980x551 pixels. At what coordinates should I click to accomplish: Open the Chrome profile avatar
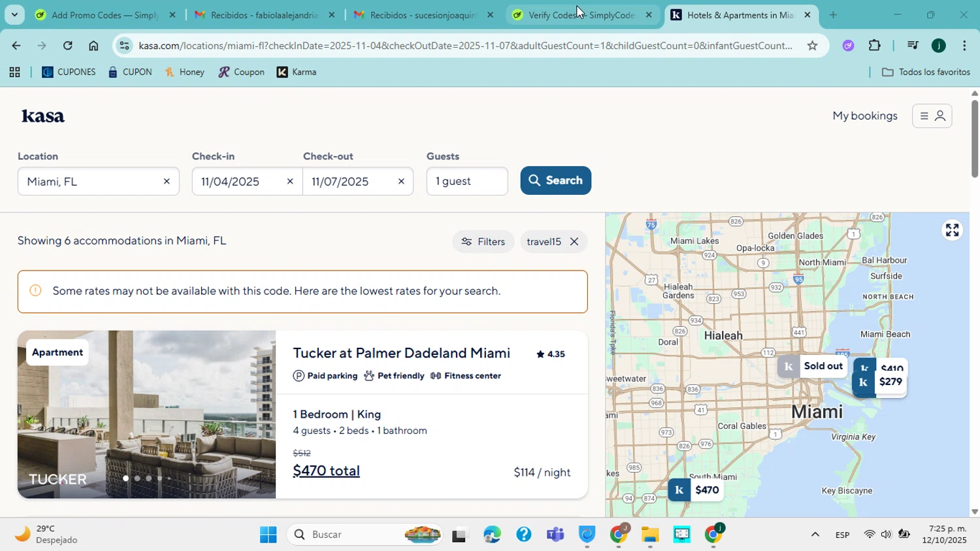click(939, 45)
